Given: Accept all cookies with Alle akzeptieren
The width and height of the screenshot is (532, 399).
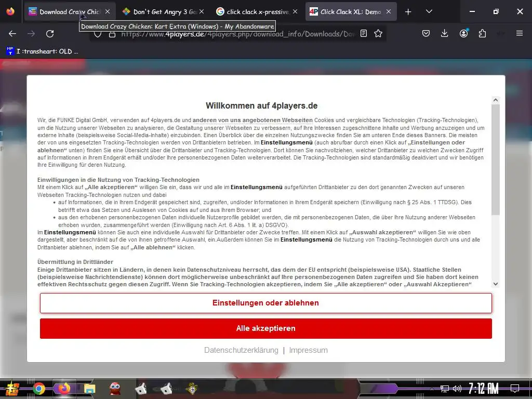Looking at the screenshot, I should pos(265,328).
